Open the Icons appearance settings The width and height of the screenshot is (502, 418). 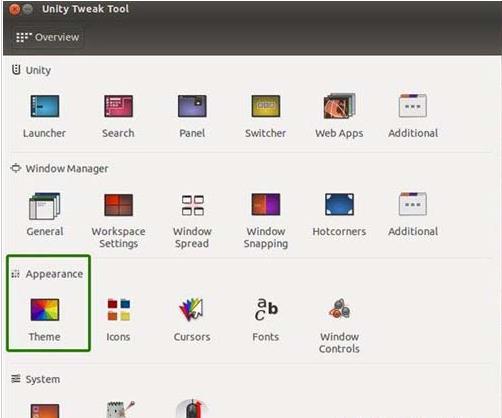point(119,310)
